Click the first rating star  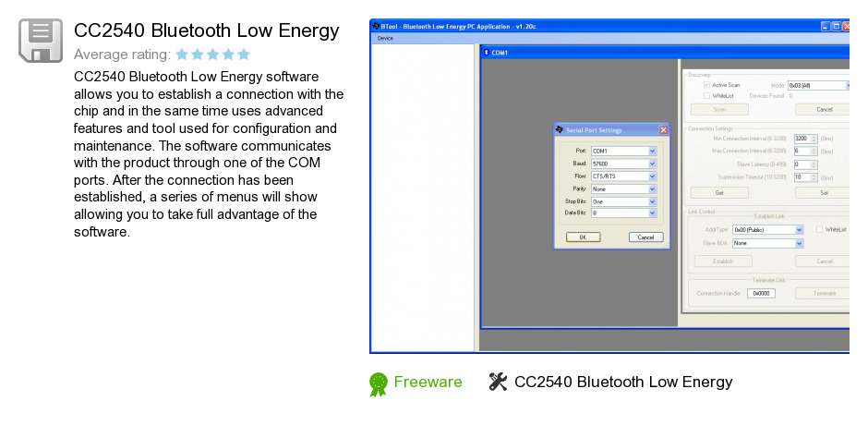point(182,55)
